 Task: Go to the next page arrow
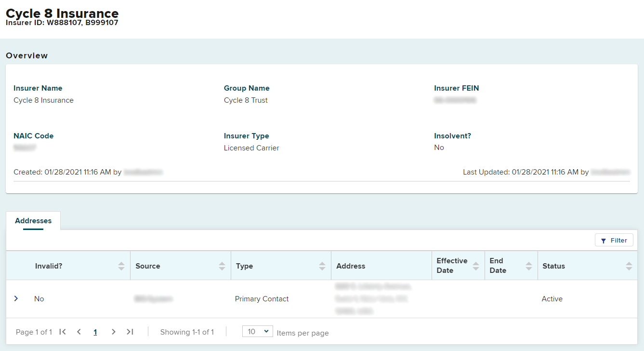(x=114, y=332)
